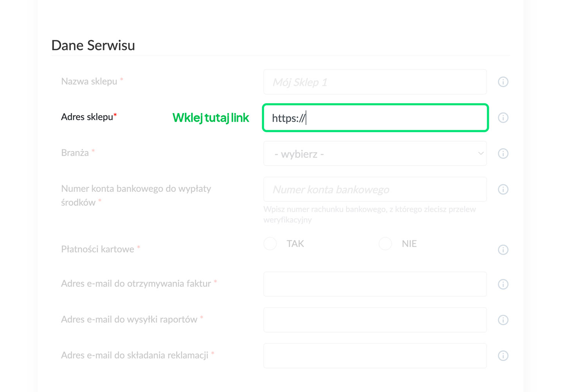The image size is (564, 392).
Task: Click the Branża dropdown chevron arrow
Action: (x=481, y=153)
